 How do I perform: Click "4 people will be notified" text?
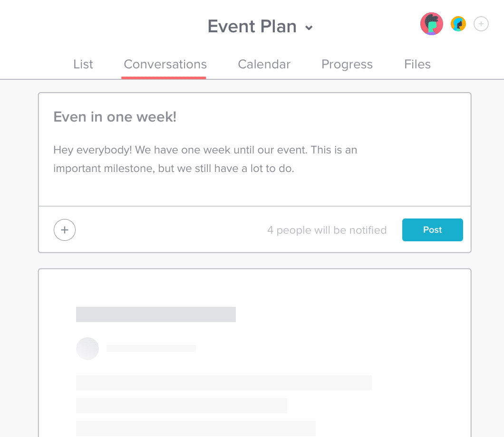(x=327, y=230)
